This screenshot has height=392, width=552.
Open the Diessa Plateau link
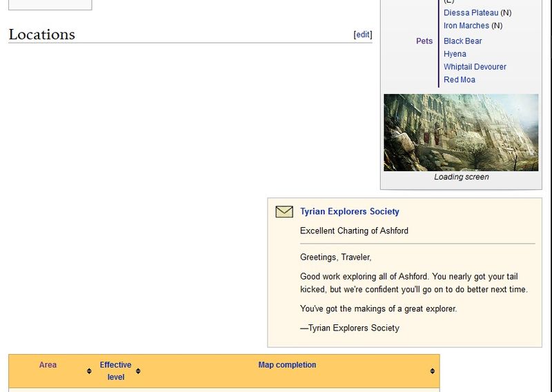pyautogui.click(x=471, y=12)
